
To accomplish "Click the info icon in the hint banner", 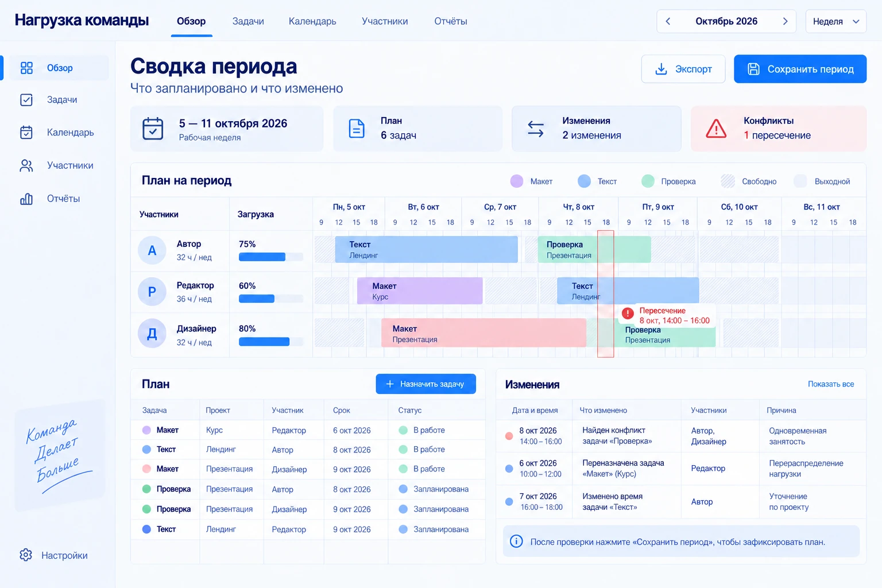I will (516, 541).
